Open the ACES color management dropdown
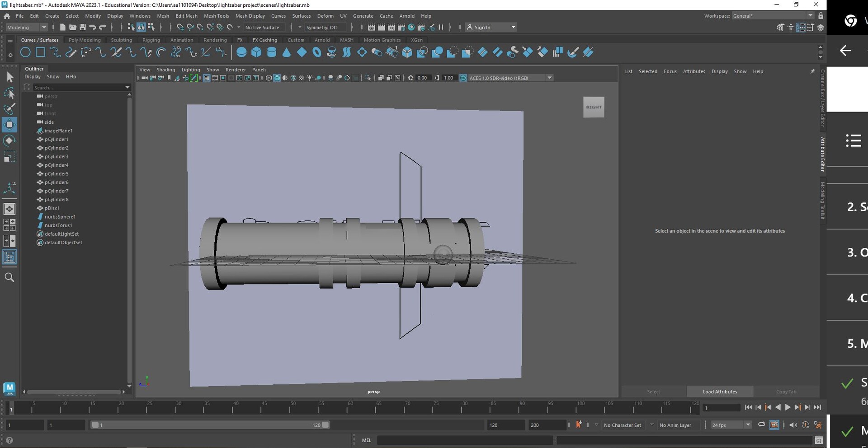The height and width of the screenshot is (448, 868). point(549,78)
